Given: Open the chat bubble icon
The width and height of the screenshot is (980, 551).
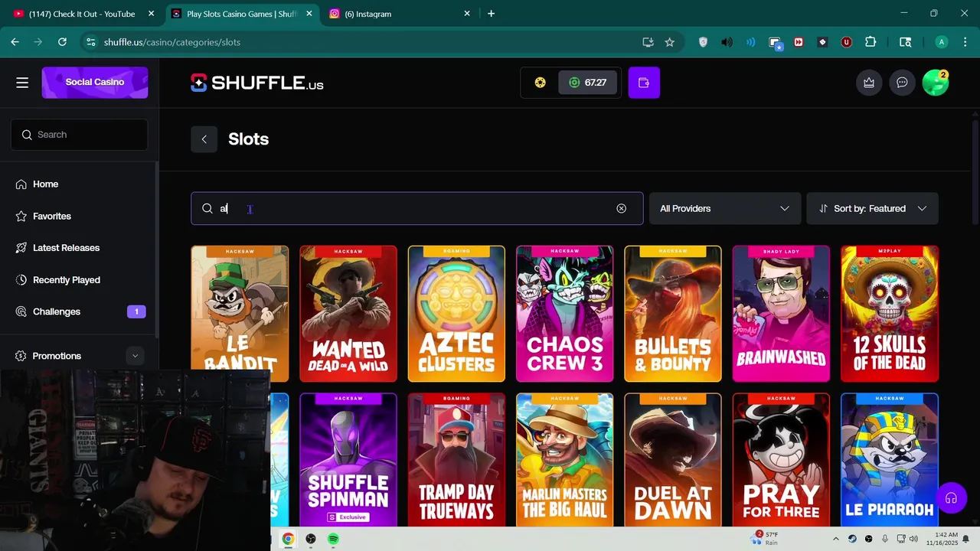Looking at the screenshot, I should pos(902,83).
